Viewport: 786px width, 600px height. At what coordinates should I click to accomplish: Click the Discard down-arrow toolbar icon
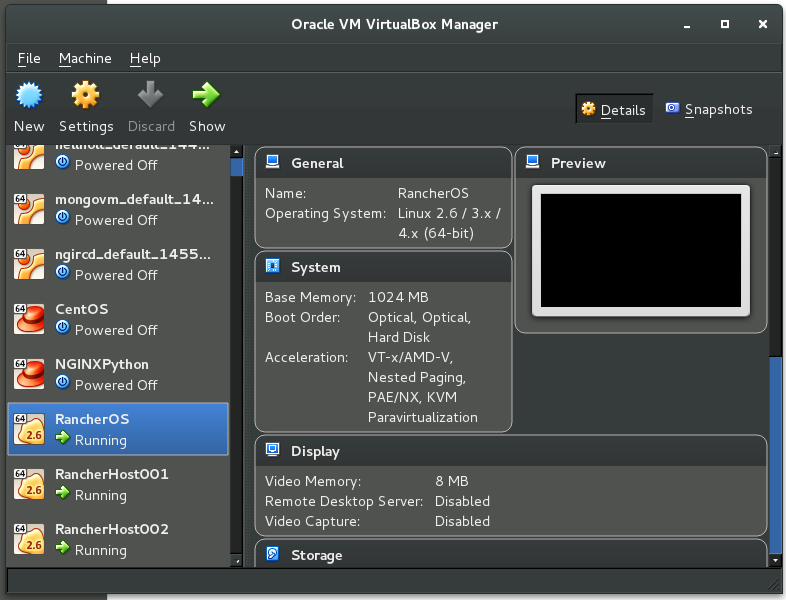[150, 95]
